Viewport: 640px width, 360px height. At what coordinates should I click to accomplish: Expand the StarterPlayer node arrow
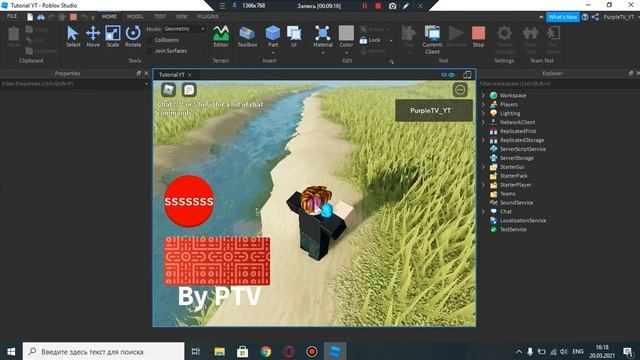(x=484, y=184)
